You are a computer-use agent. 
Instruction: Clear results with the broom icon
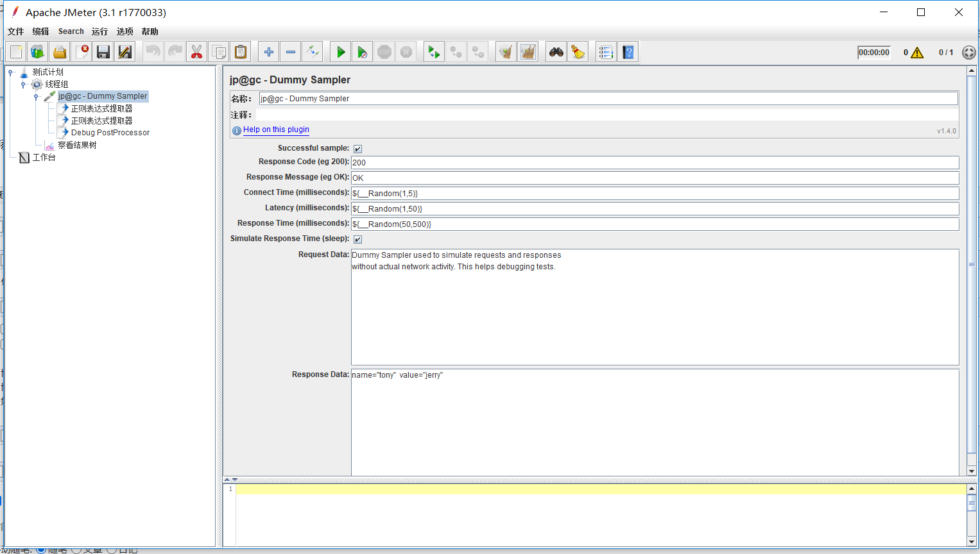click(506, 52)
